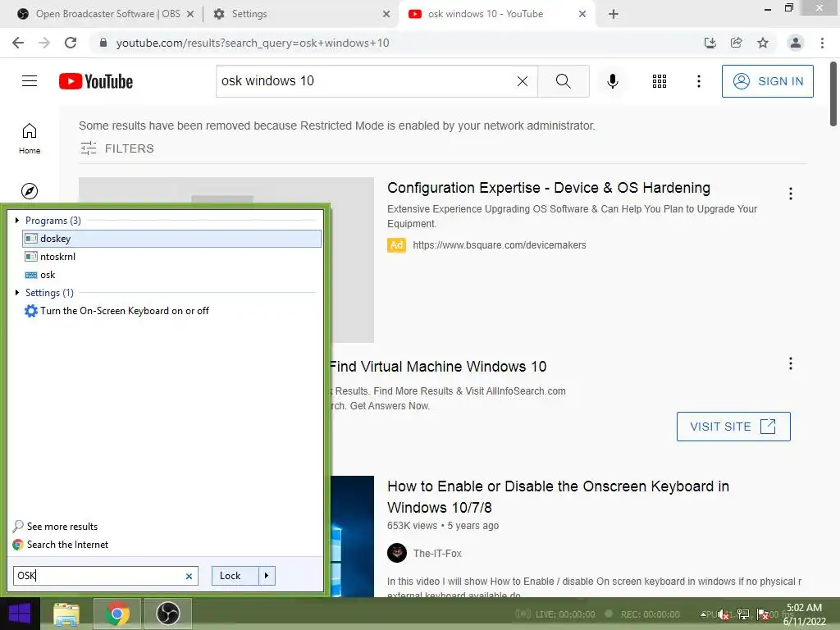This screenshot has height=630, width=840.
Task: Open Chrome from the taskbar
Action: click(x=117, y=614)
